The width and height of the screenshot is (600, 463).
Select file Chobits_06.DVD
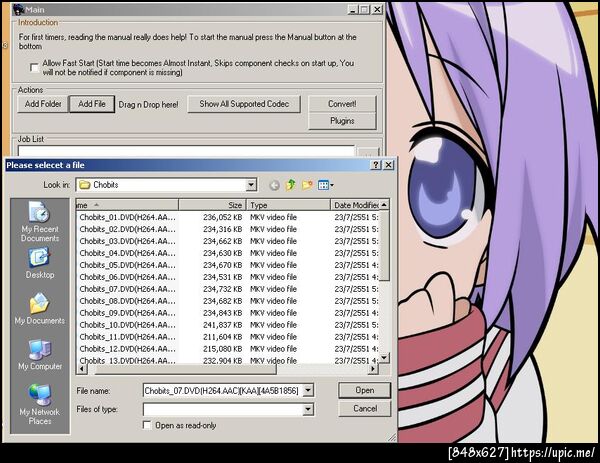coord(127,277)
